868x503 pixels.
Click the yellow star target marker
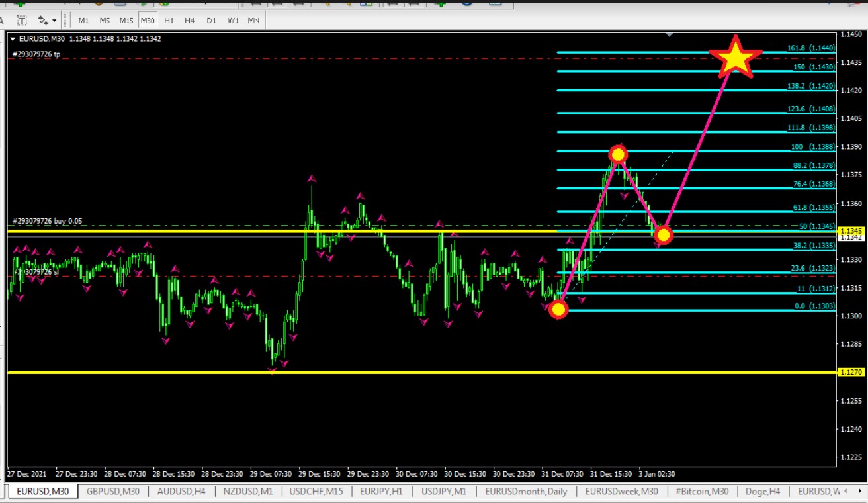pyautogui.click(x=735, y=57)
